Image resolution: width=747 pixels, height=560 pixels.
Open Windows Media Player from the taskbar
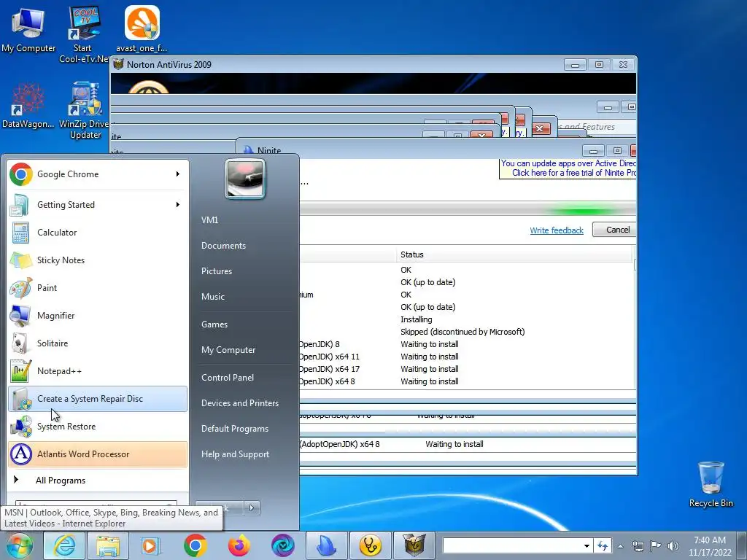[150, 545]
